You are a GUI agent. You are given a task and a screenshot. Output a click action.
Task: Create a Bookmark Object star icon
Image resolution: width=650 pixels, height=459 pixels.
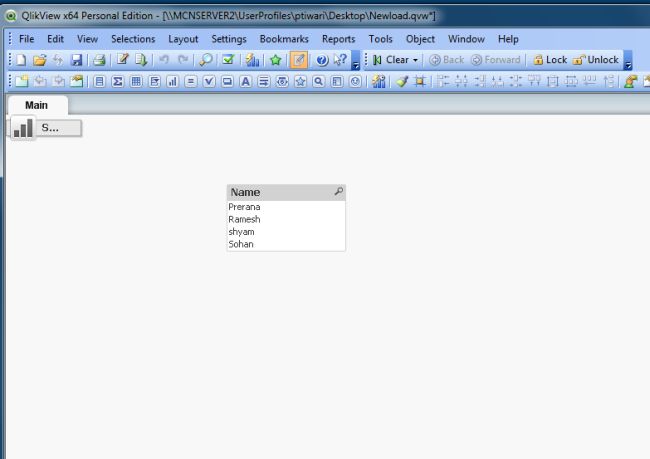300,81
